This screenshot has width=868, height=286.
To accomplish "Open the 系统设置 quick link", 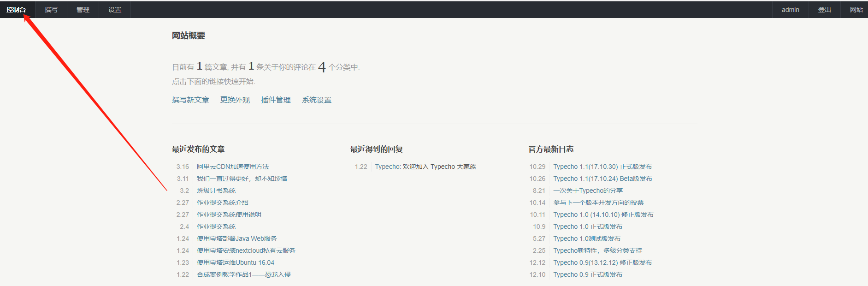I will (317, 100).
